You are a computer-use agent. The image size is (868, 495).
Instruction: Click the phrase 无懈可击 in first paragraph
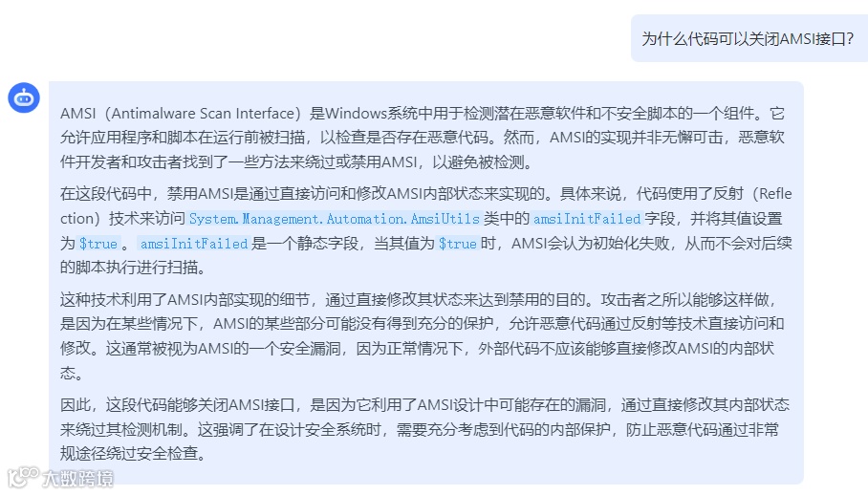pos(693,138)
